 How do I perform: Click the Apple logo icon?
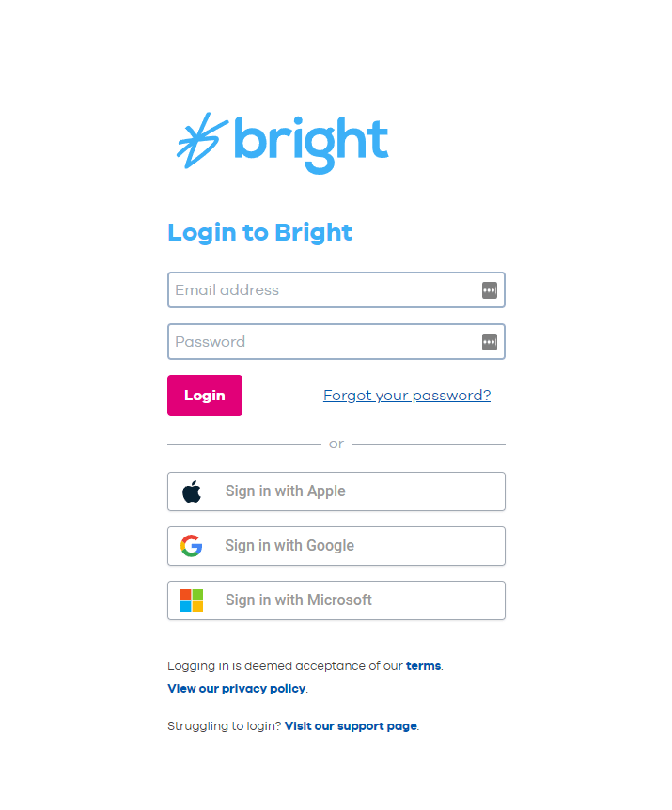click(192, 491)
